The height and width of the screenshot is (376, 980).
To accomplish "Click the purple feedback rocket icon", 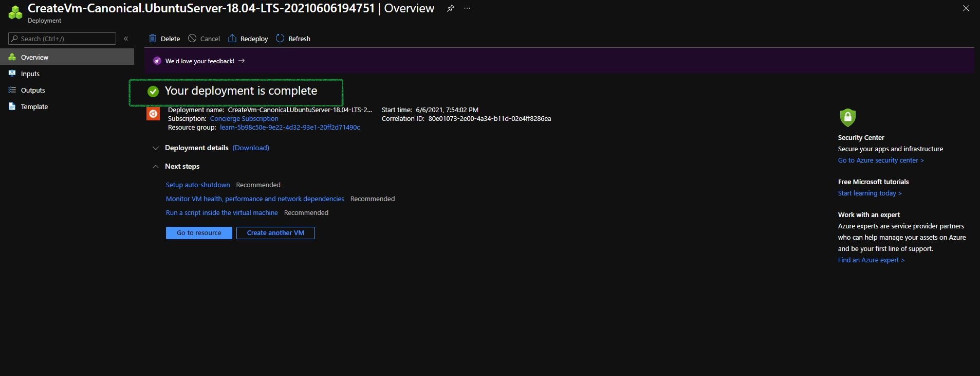I will tap(157, 61).
